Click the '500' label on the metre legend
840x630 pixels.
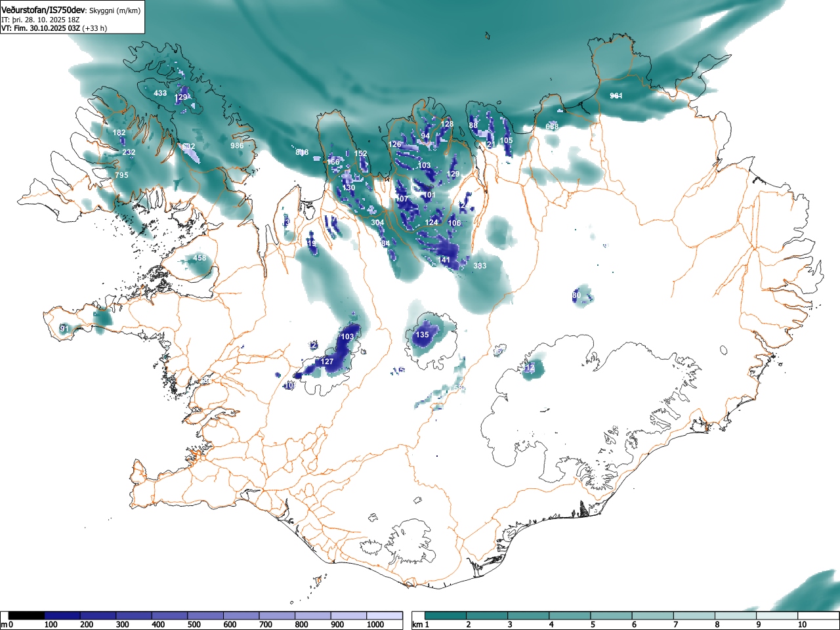[x=194, y=625]
